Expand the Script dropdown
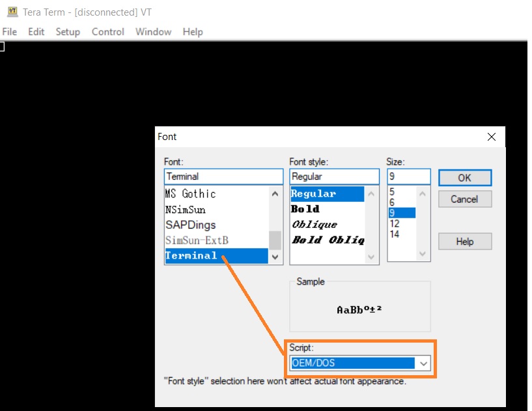 tap(424, 363)
